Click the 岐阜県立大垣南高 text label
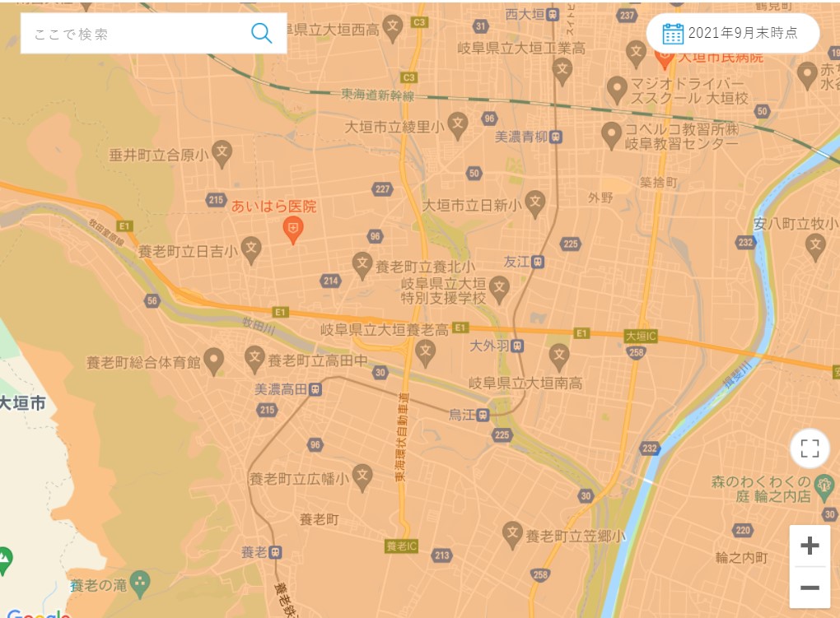The width and height of the screenshot is (840, 618). [525, 383]
